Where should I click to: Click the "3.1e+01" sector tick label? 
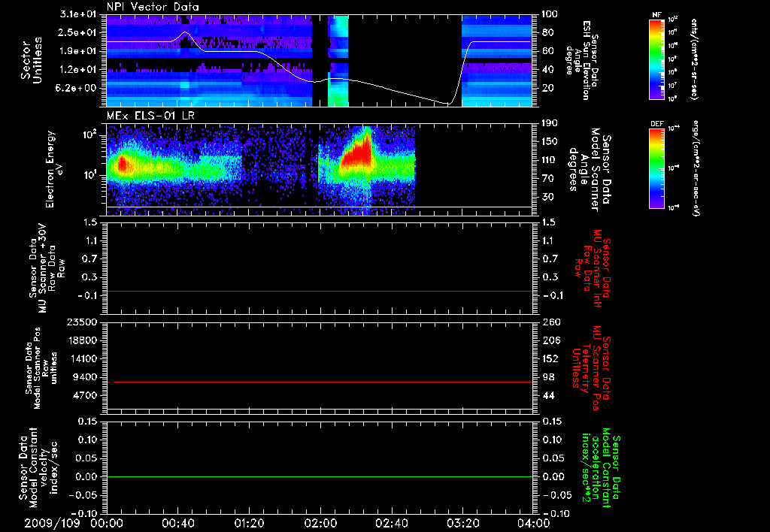[77, 14]
